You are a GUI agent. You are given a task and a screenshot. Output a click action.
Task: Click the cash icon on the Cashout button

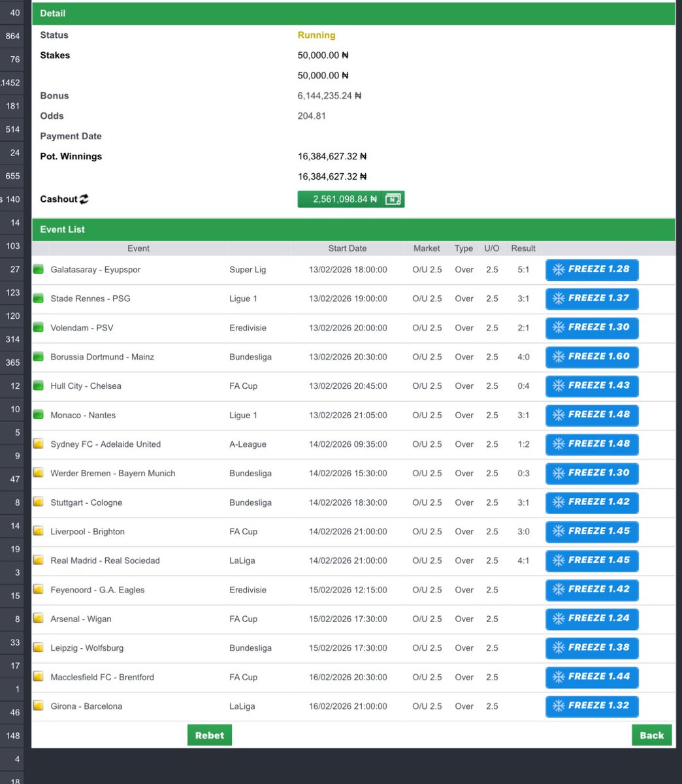(x=393, y=199)
